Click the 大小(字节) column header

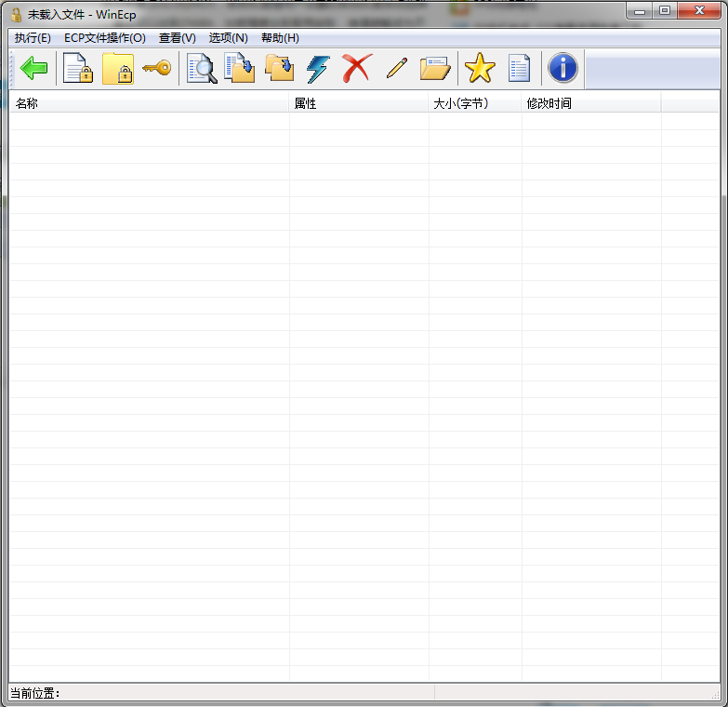click(x=474, y=103)
